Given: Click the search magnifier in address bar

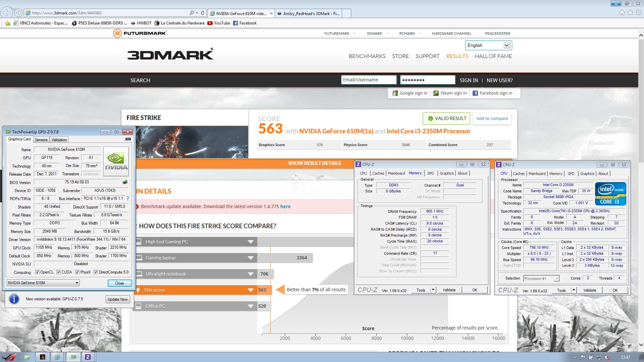Looking at the screenshot, I should point(192,13).
